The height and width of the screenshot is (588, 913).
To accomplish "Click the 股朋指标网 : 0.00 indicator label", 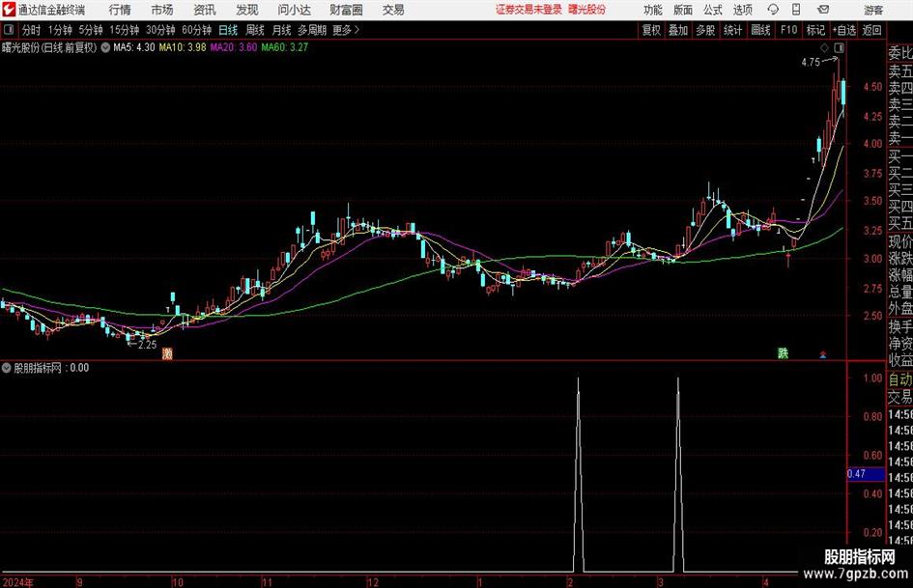I will click(51, 368).
